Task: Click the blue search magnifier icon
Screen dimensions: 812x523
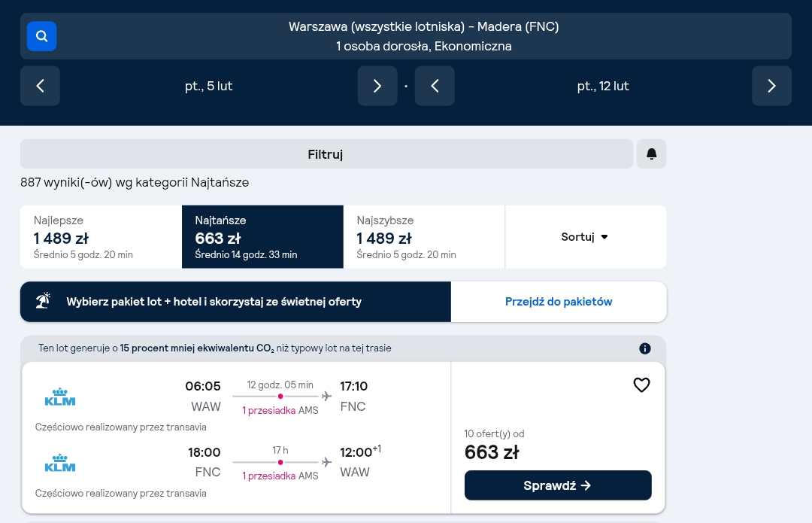Action: point(41,36)
